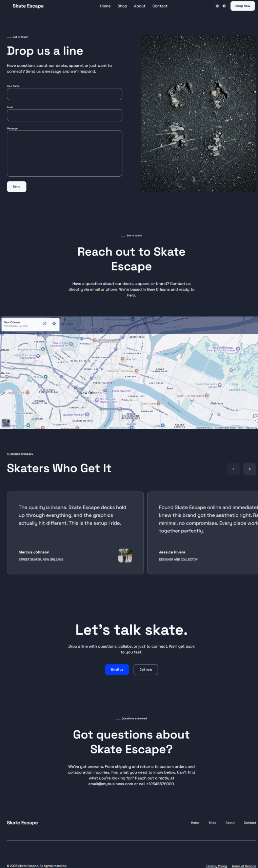Screen dimensions: 258x868
Task: Switch to satellite imagery thumbnail on map
Action: 6,423
